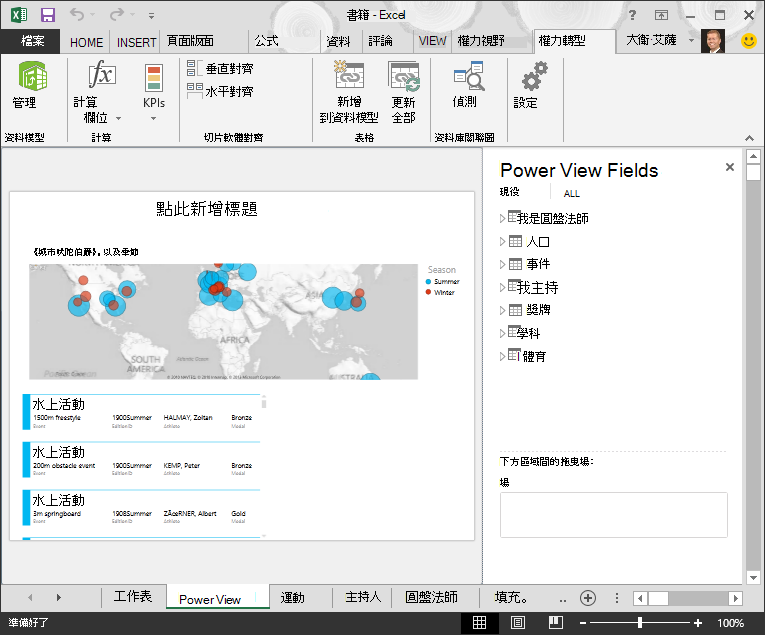
Task: Expand the 我主持 table
Action: tap(502, 287)
